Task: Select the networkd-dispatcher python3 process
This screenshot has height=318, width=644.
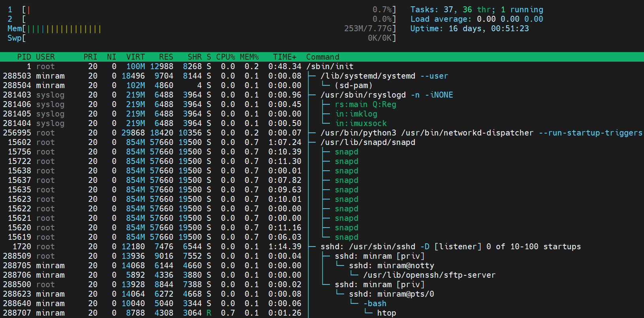Action: [x=322, y=133]
